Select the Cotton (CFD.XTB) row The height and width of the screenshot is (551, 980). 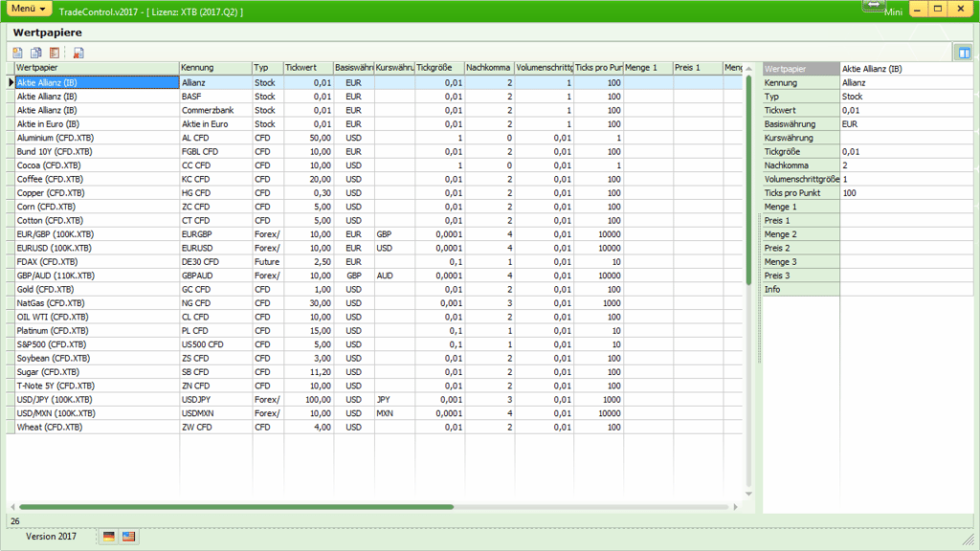pos(374,220)
